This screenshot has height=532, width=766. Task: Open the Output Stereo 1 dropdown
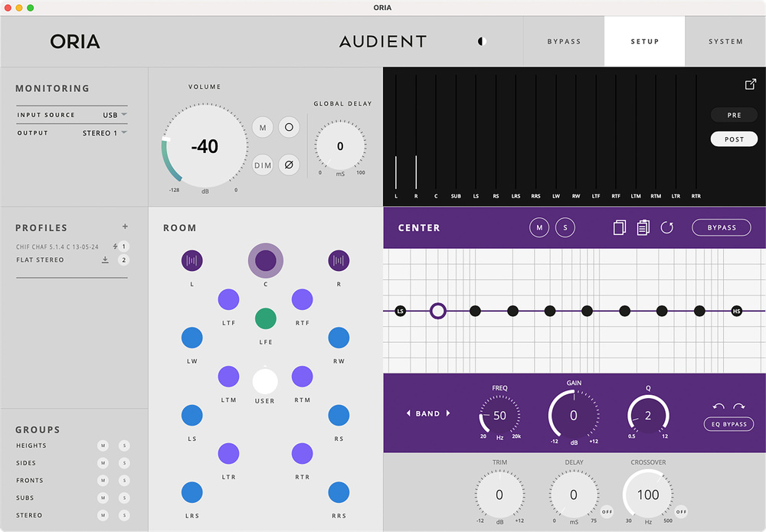105,132
